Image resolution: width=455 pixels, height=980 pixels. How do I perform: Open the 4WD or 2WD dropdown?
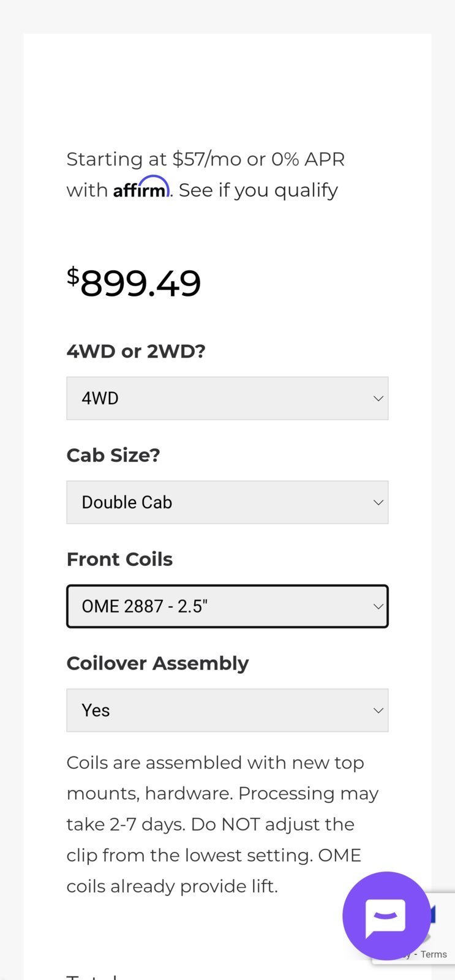click(227, 398)
